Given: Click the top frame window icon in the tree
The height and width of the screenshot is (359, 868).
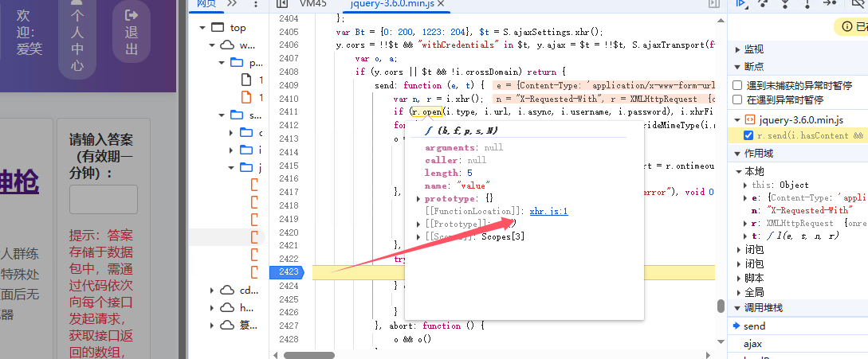Looking at the screenshot, I should [x=218, y=28].
